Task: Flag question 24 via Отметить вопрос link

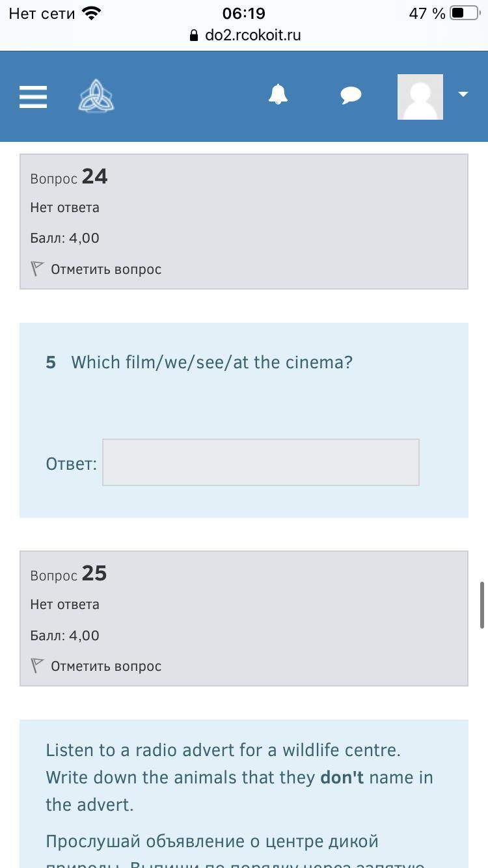Action: click(x=106, y=269)
